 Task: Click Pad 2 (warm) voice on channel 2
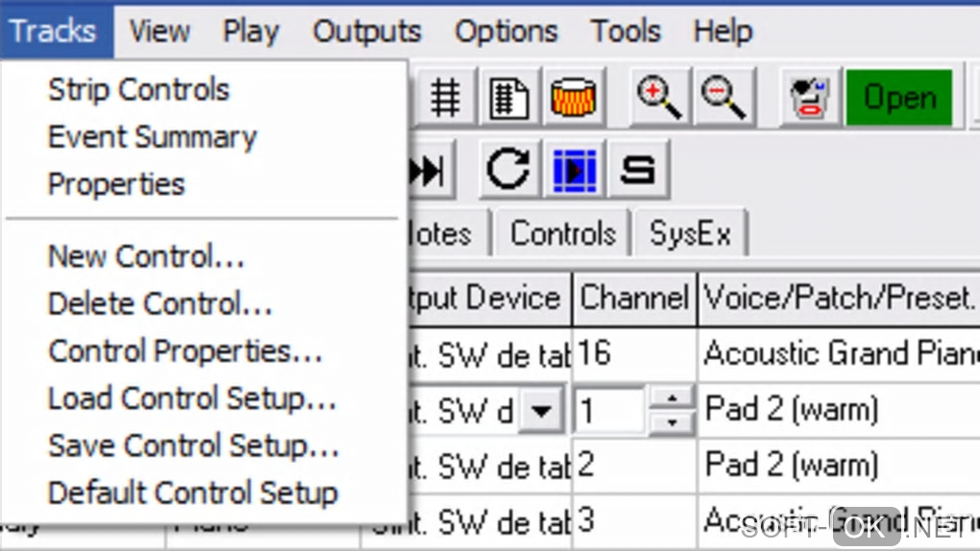click(x=839, y=466)
